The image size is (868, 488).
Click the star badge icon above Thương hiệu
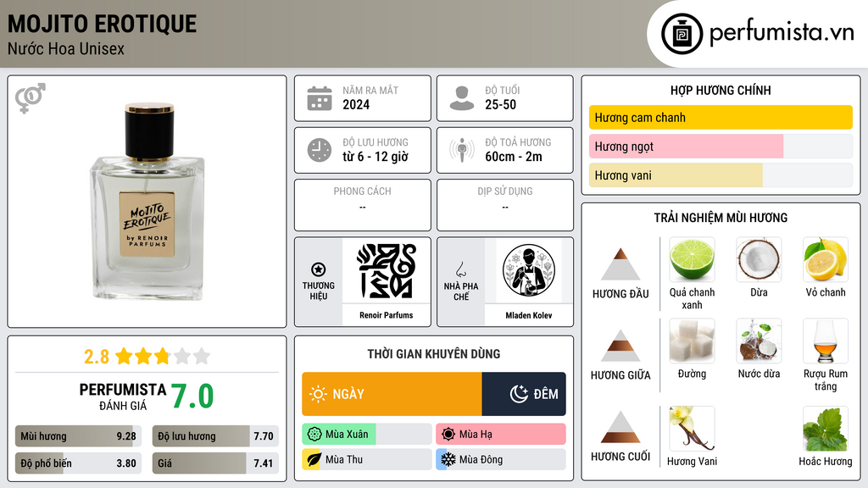319,269
